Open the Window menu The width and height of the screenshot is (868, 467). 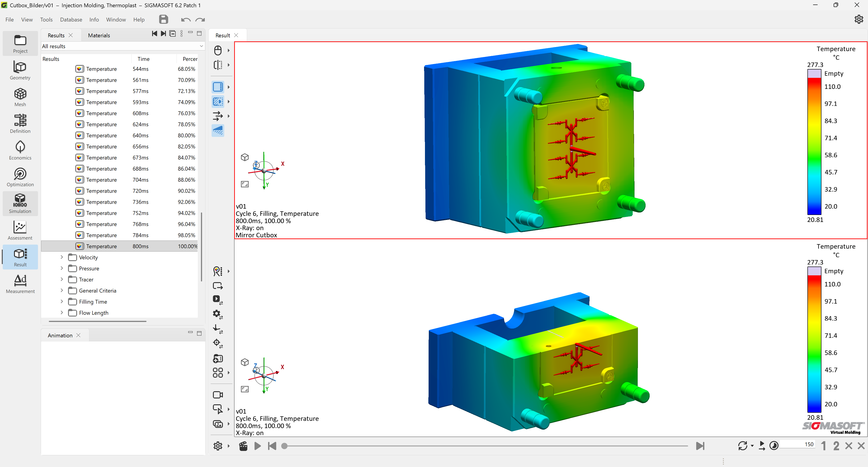point(116,19)
